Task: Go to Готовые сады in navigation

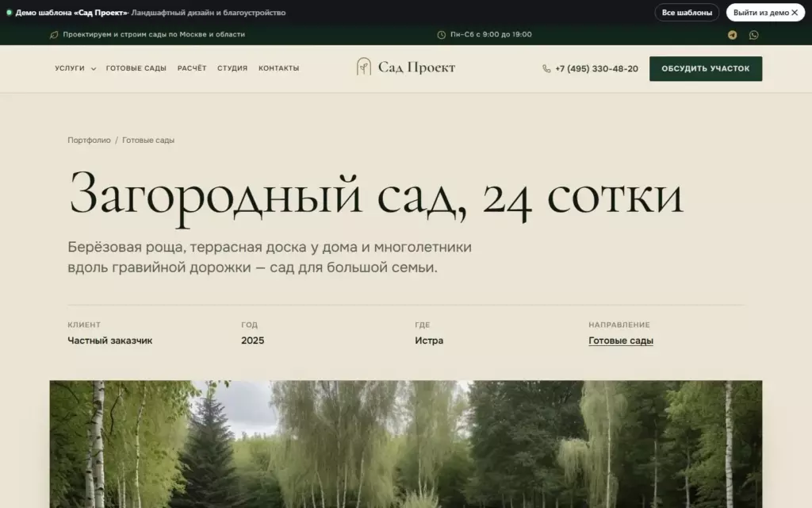Action: (x=136, y=68)
